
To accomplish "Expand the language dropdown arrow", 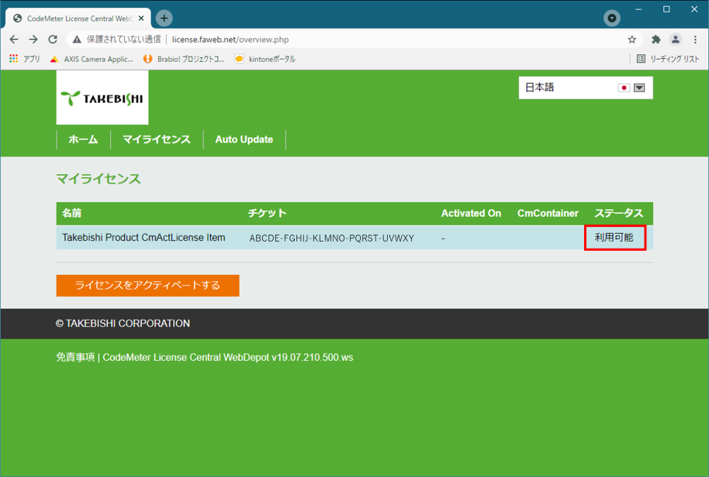I will click(x=639, y=88).
